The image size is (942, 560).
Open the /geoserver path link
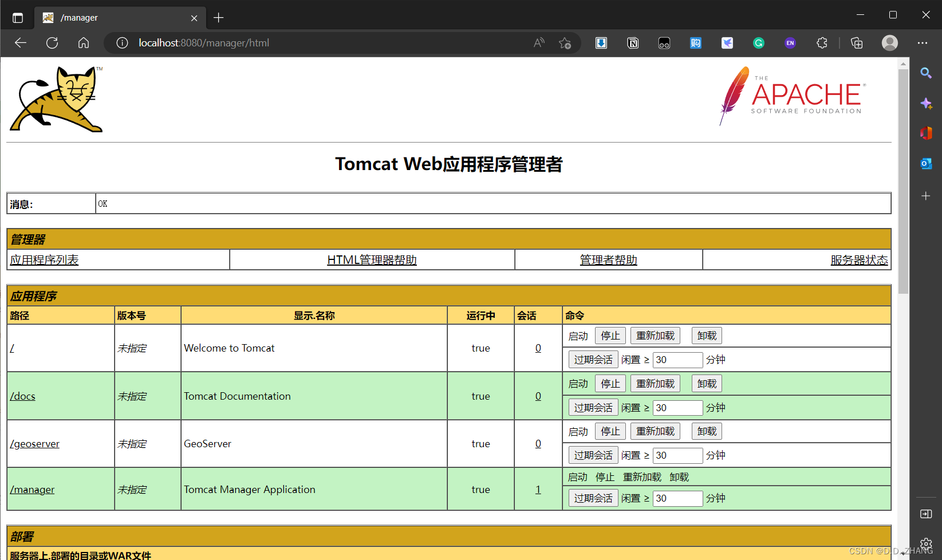(34, 444)
